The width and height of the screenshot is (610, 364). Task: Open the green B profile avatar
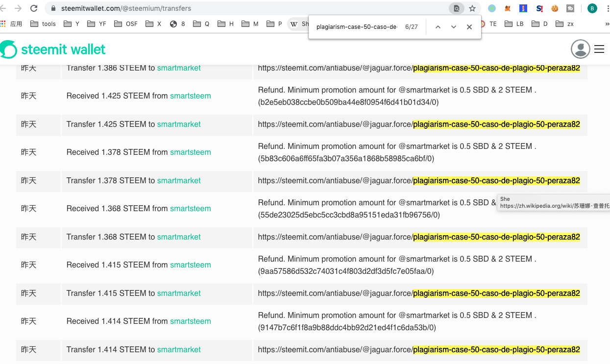click(592, 8)
